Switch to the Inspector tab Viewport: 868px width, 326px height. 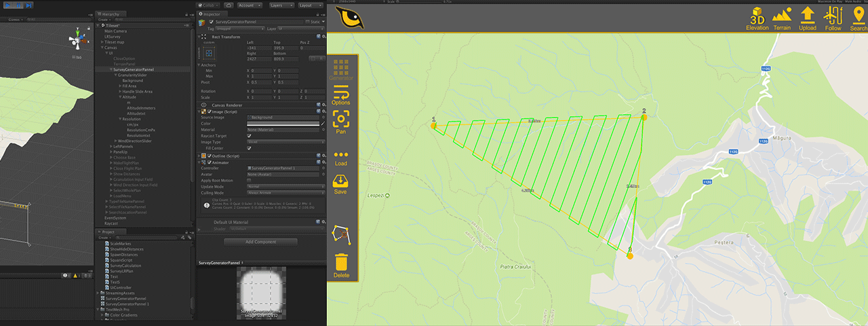[212, 14]
